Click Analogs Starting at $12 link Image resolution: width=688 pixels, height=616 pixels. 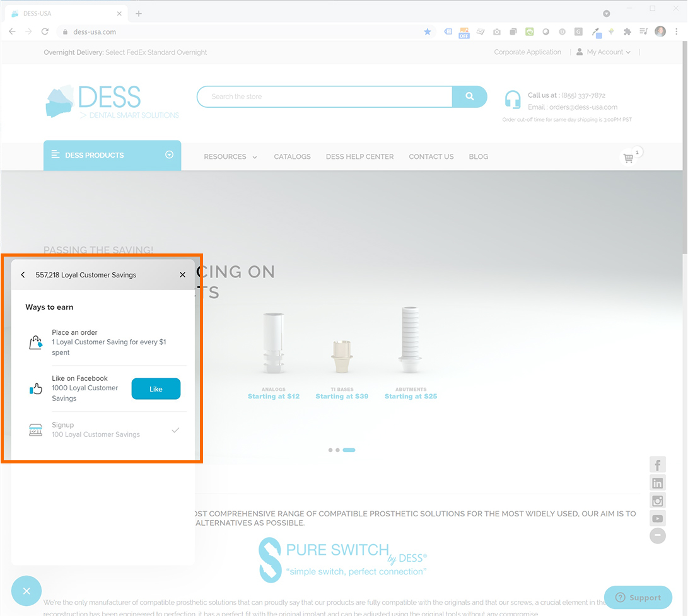(274, 396)
